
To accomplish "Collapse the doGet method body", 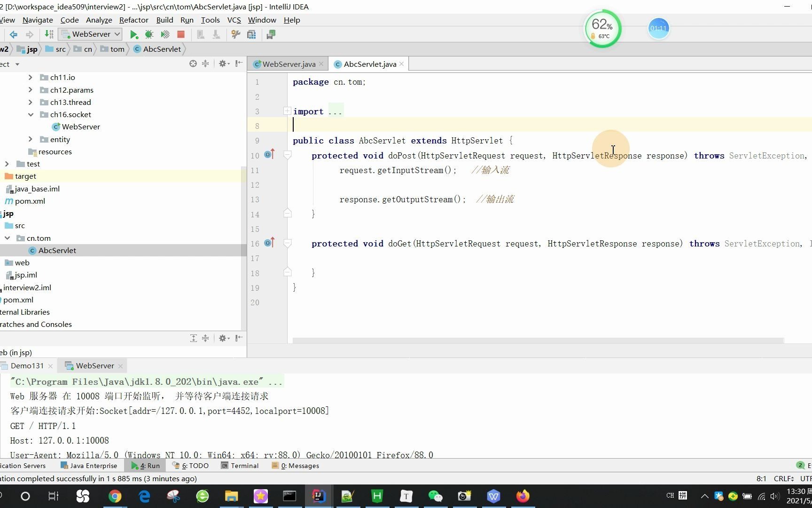I will (288, 243).
